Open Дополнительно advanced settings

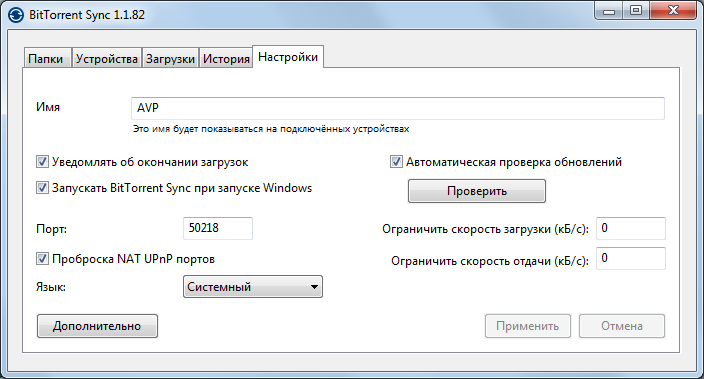tap(97, 326)
